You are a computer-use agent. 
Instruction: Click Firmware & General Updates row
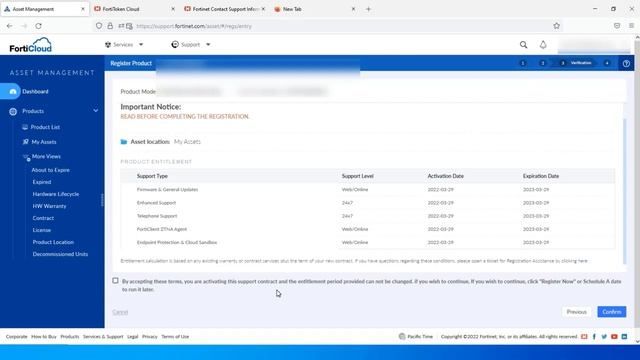[367, 189]
